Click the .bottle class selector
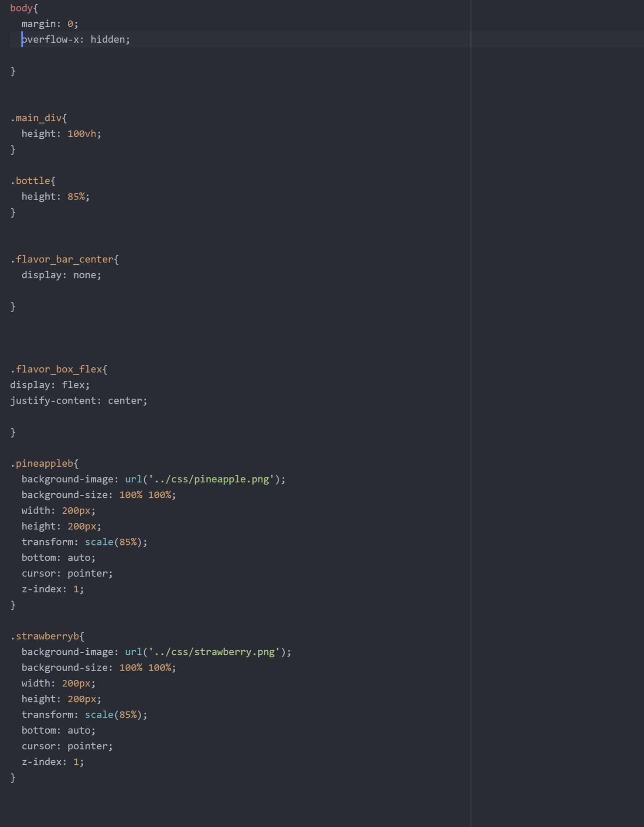 (x=30, y=181)
